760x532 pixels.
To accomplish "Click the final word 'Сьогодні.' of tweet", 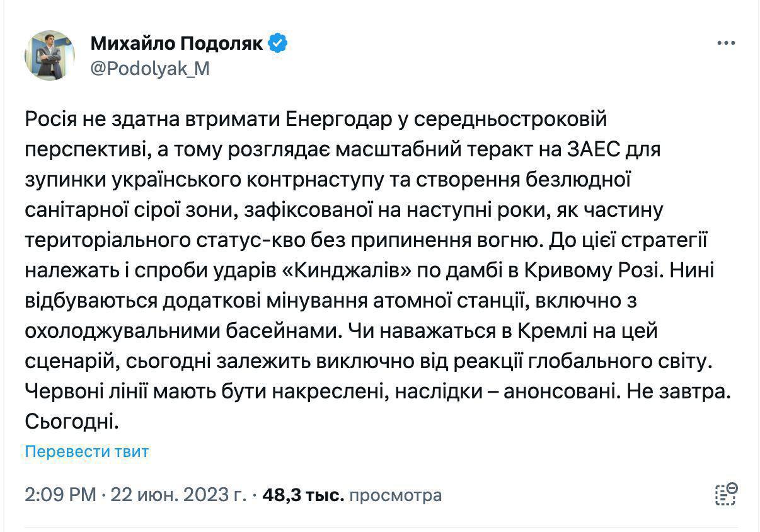I will point(72,421).
